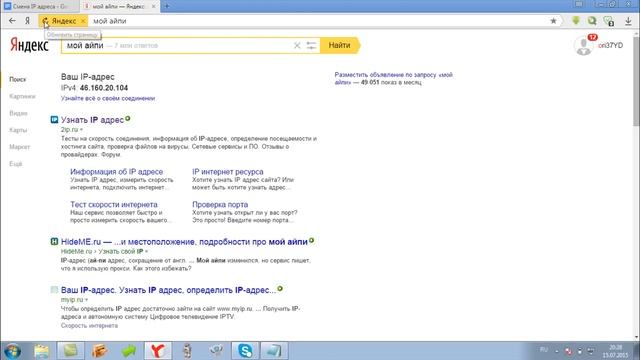The image size is (640, 360).
Task: Expand the "Ещё" sidebar menu
Action: (x=16, y=164)
